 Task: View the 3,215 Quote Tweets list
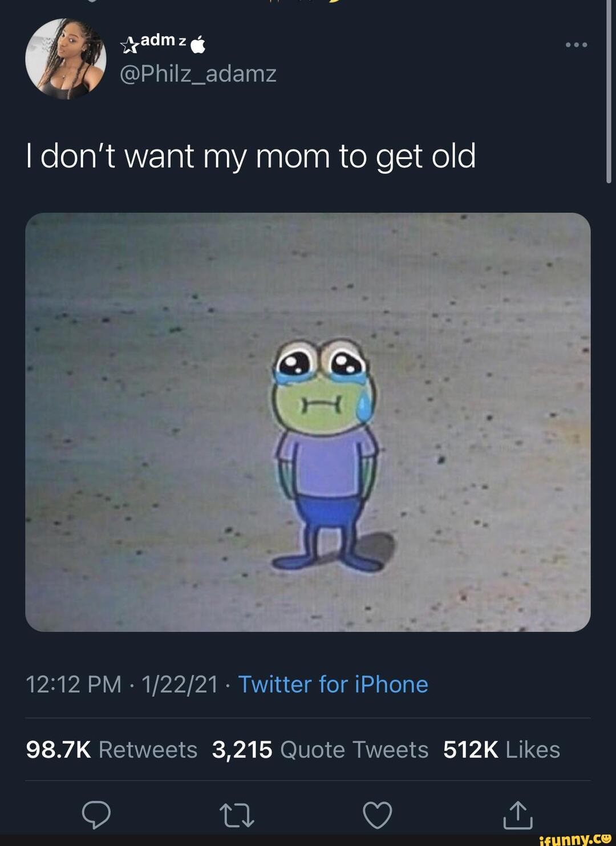coord(320,750)
